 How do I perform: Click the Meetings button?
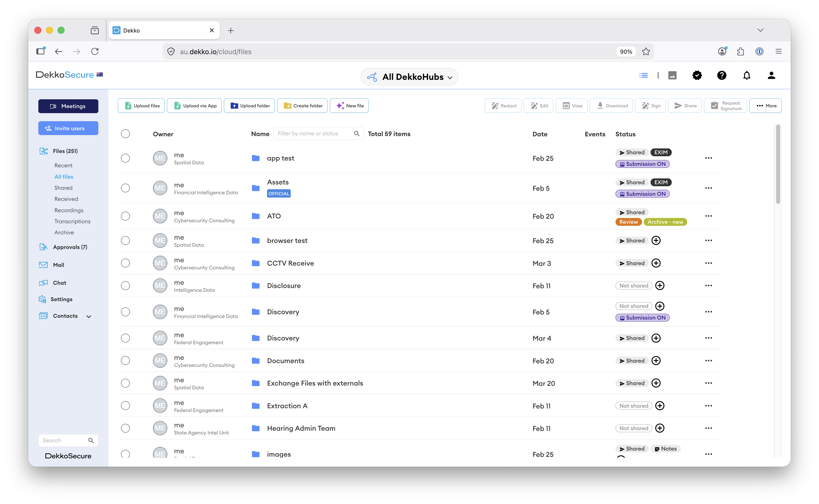tap(68, 106)
